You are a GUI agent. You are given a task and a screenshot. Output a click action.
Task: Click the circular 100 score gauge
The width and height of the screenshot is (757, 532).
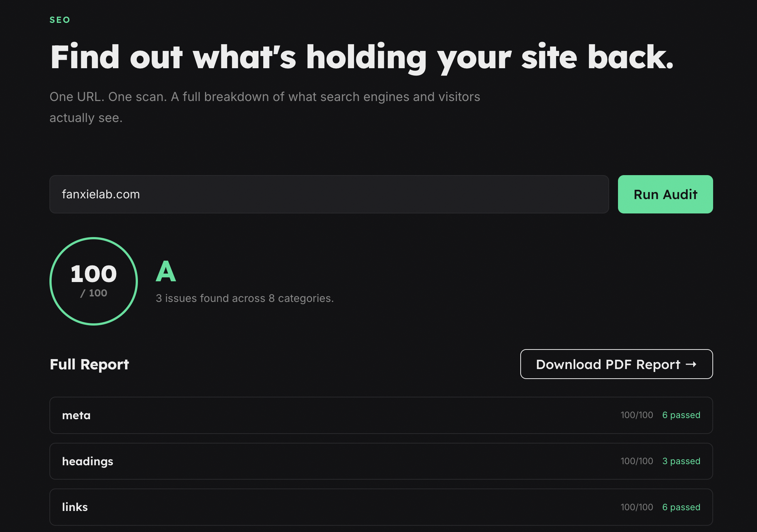pyautogui.click(x=94, y=281)
